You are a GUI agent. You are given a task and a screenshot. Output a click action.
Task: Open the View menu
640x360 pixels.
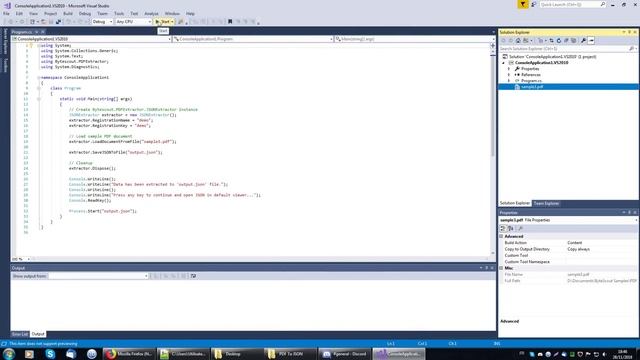click(x=33, y=13)
